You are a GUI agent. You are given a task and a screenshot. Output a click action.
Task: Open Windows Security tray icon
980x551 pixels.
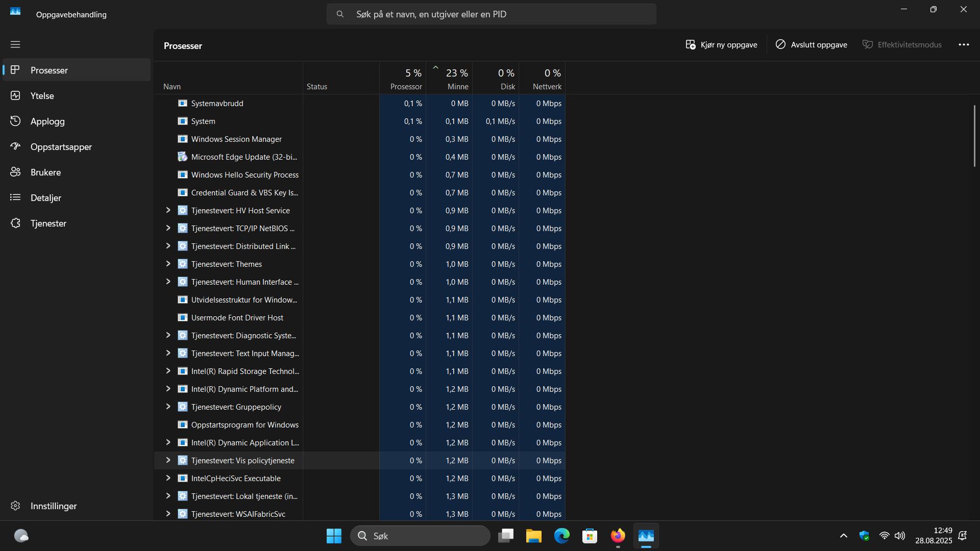coord(864,536)
